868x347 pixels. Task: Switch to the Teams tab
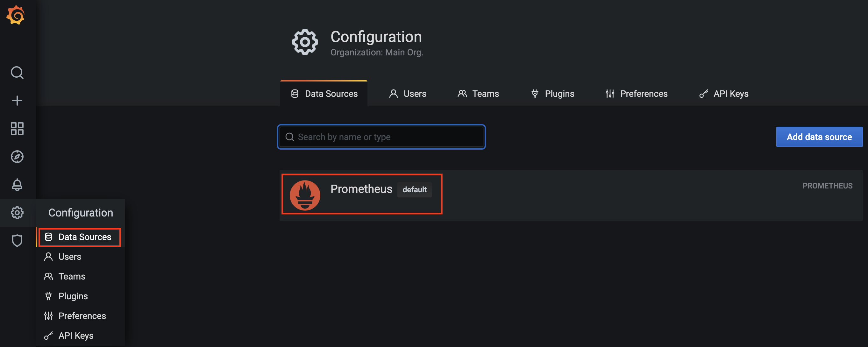pos(478,94)
